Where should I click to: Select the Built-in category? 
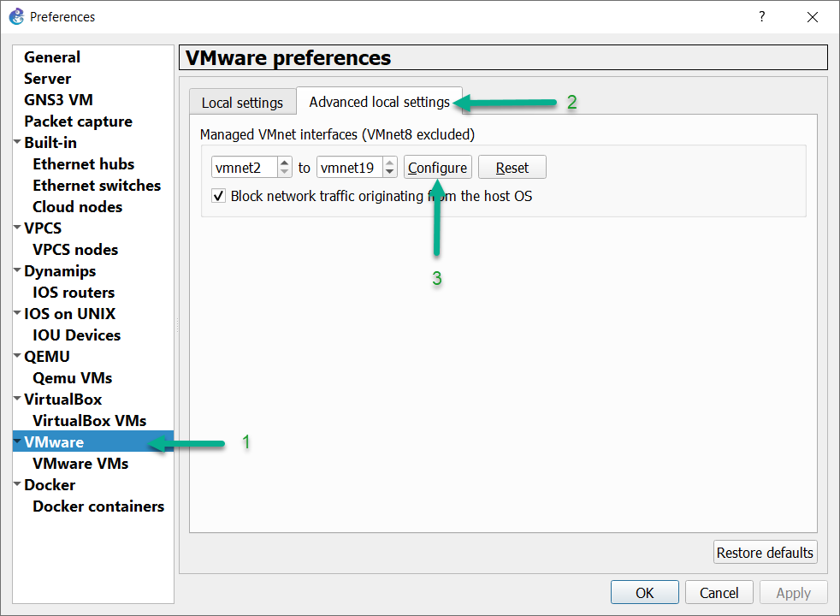[x=50, y=143]
